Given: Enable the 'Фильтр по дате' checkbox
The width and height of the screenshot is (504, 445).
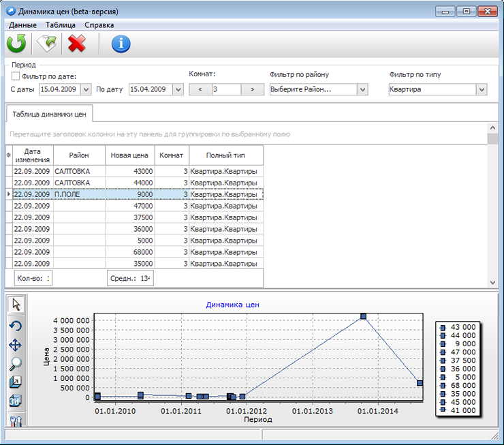Looking at the screenshot, I should click(16, 76).
